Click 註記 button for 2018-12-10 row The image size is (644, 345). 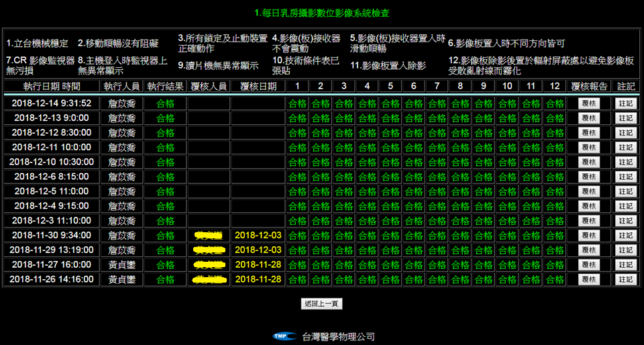click(625, 162)
